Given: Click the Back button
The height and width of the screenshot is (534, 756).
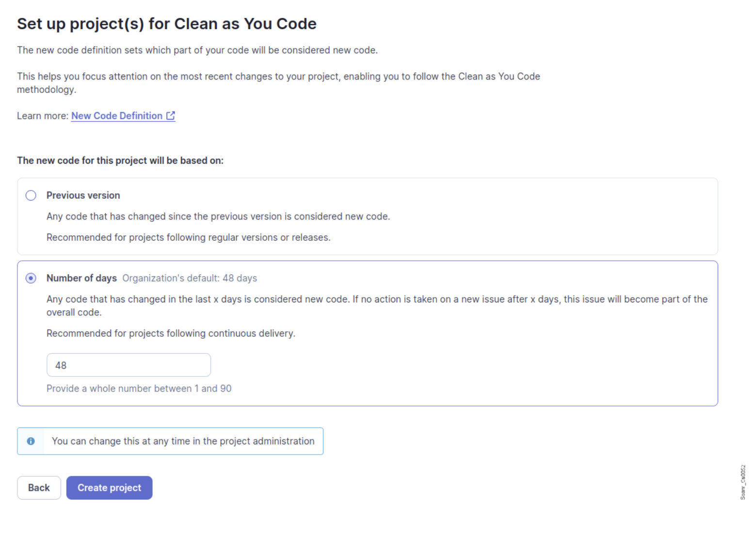Looking at the screenshot, I should click(x=39, y=487).
